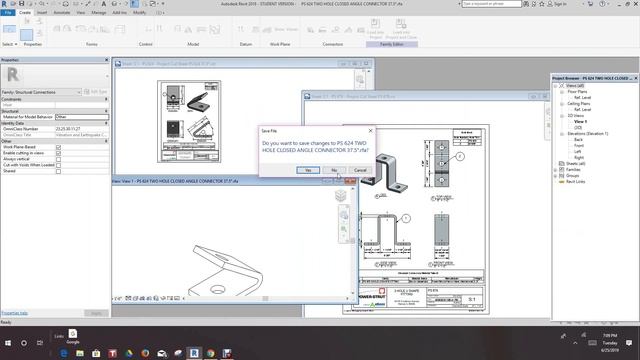Screen dimensions: 640x360
Task: Open the Annotate ribbon tab
Action: click(x=62, y=13)
